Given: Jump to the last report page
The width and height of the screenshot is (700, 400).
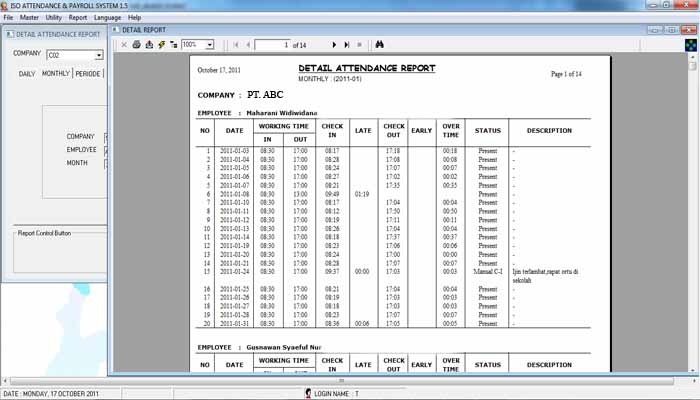Looking at the screenshot, I should pos(346,45).
